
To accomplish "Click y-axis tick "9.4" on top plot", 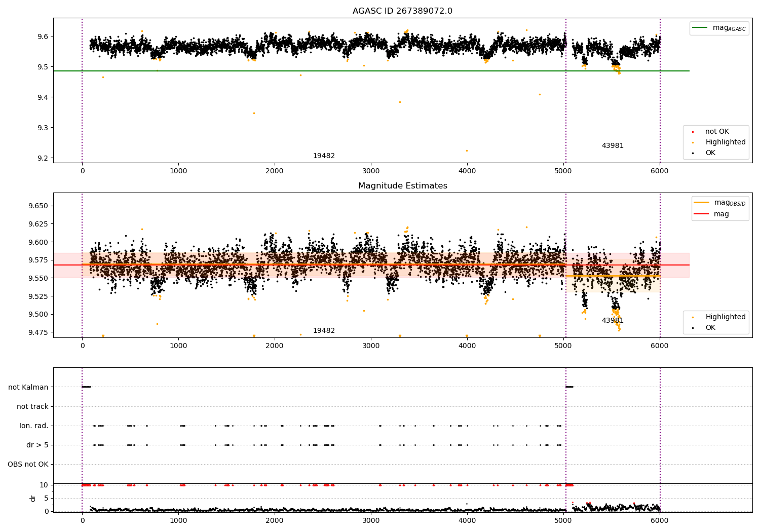I will coord(43,97).
